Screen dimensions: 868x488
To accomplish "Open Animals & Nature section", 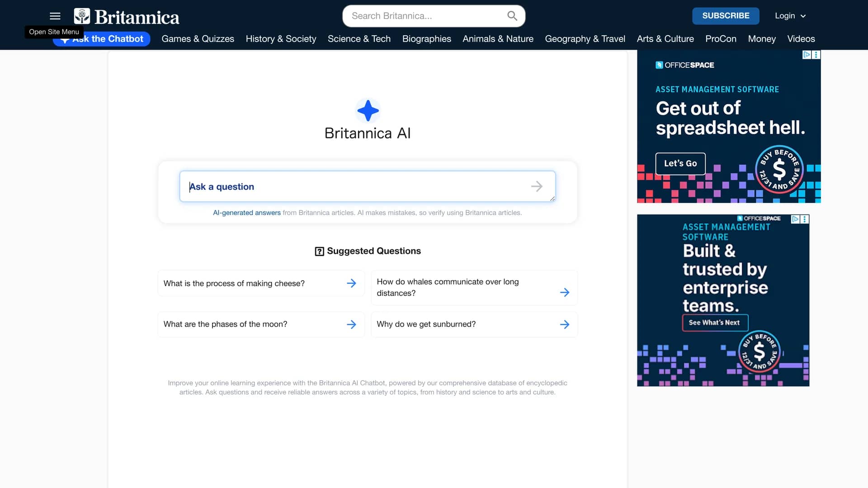I will pos(498,39).
